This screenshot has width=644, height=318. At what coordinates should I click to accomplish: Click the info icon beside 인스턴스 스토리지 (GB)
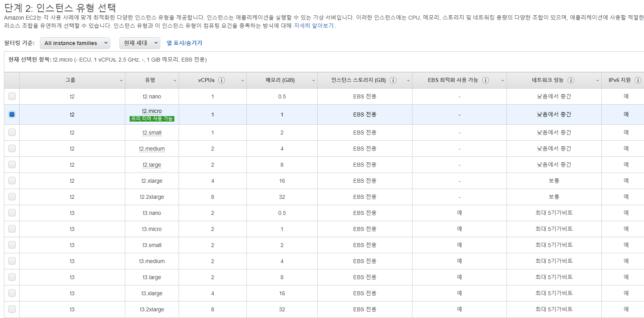[x=393, y=80]
